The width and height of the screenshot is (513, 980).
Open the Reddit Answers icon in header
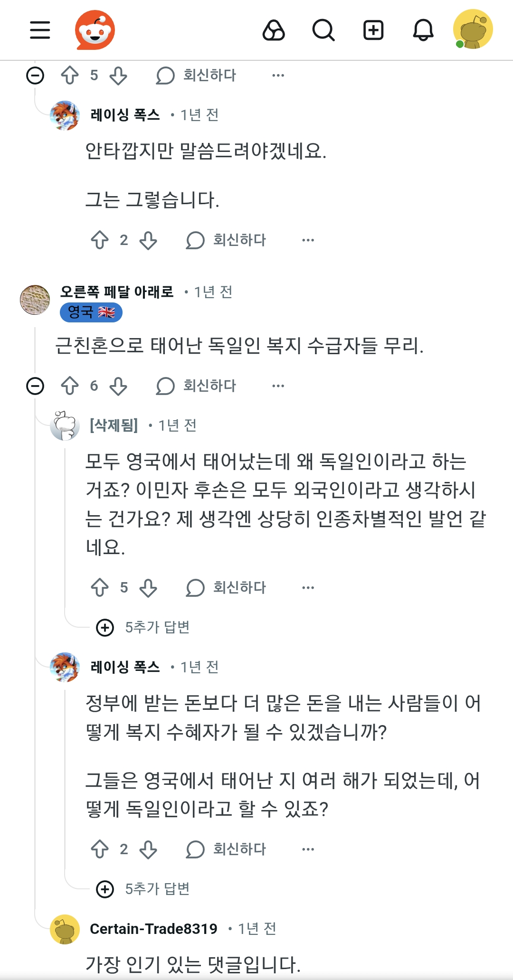tap(274, 30)
